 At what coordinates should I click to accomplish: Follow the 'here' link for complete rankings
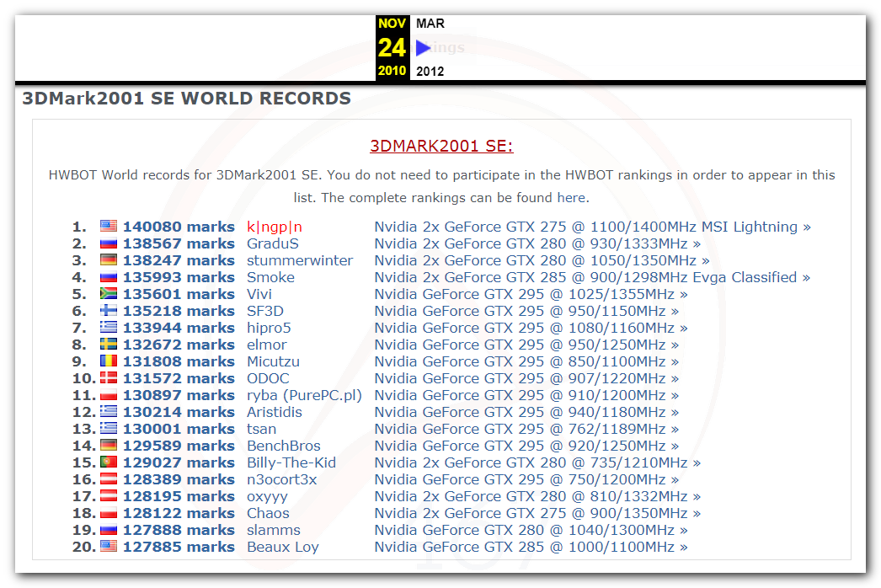point(571,198)
